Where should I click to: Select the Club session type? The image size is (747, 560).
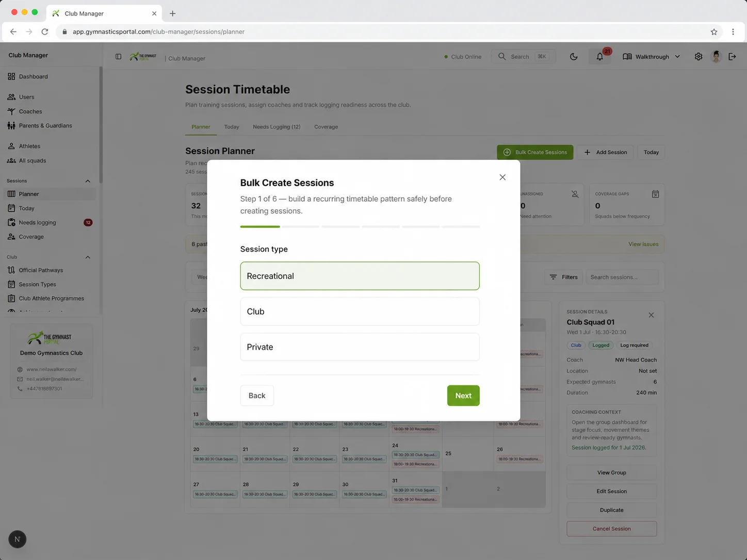tap(360, 311)
